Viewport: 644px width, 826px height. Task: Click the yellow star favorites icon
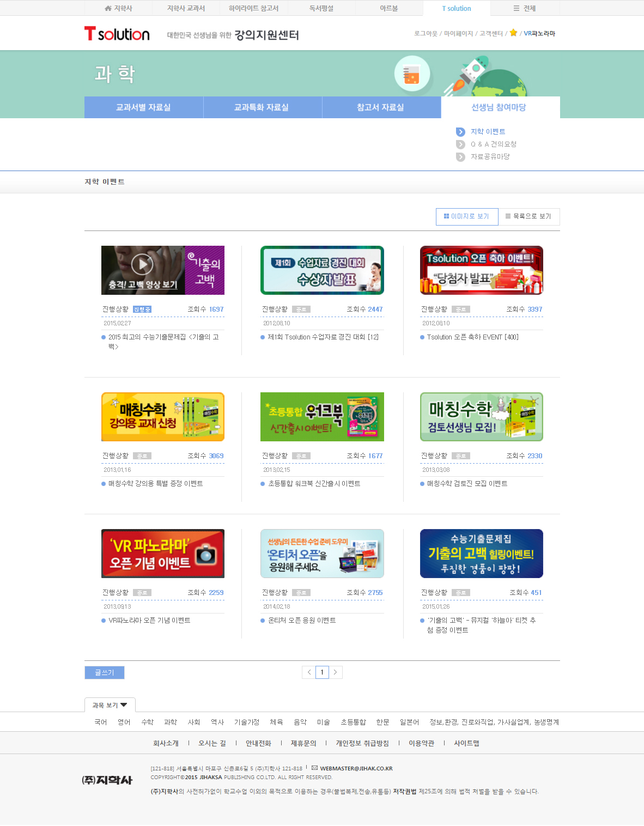click(513, 33)
